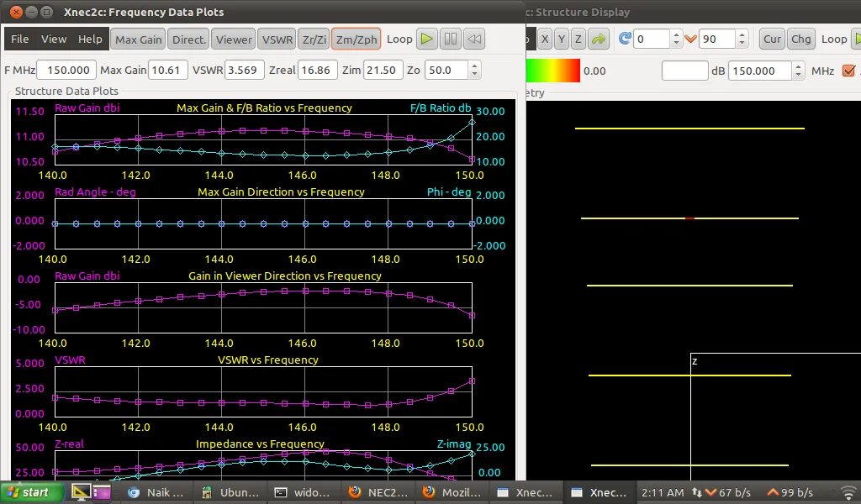Click the drawing tools taskbar launcher icon
861x504 pixels.
(x=81, y=492)
